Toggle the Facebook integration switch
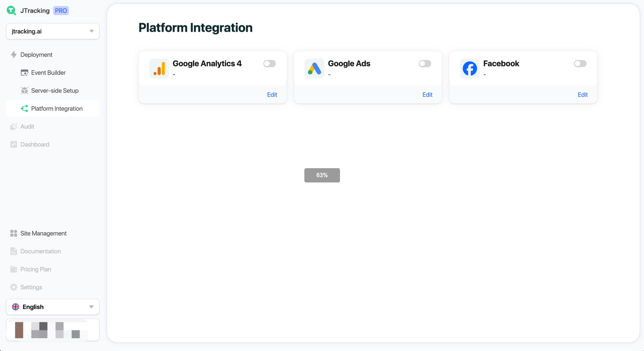The height and width of the screenshot is (351, 644). (x=580, y=64)
